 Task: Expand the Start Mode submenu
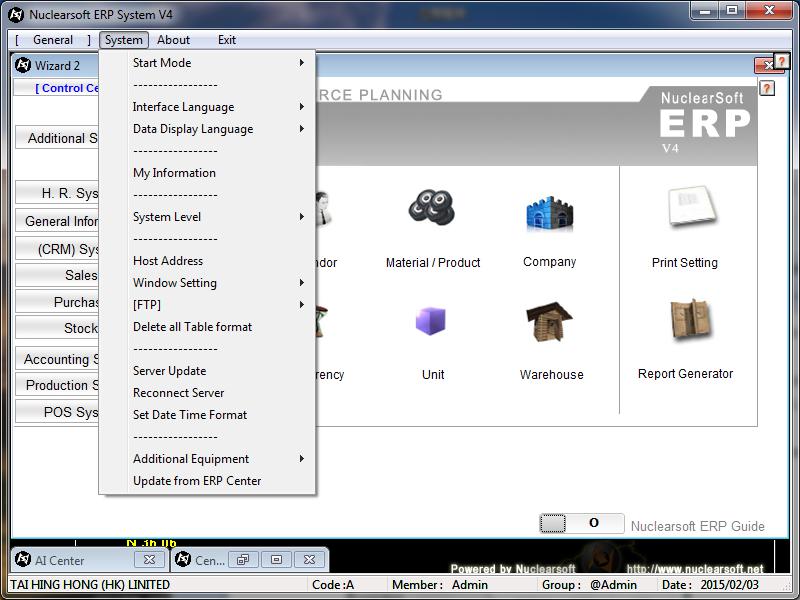[207, 63]
